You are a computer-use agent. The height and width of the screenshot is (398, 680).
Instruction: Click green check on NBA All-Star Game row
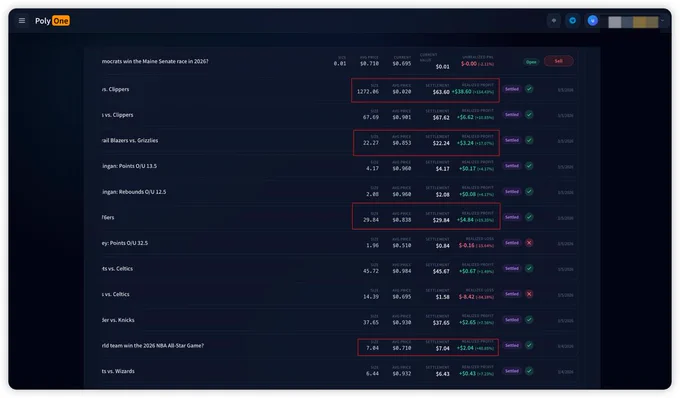(529, 345)
